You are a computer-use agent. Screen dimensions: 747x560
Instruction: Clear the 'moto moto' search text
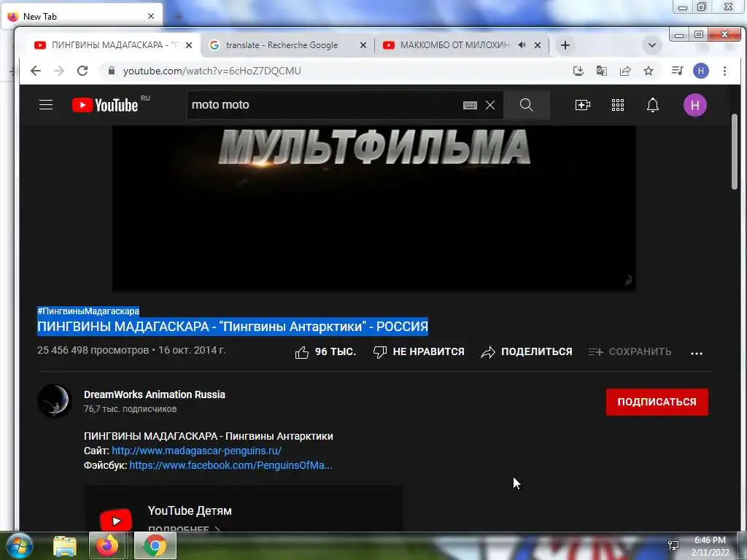click(x=490, y=105)
